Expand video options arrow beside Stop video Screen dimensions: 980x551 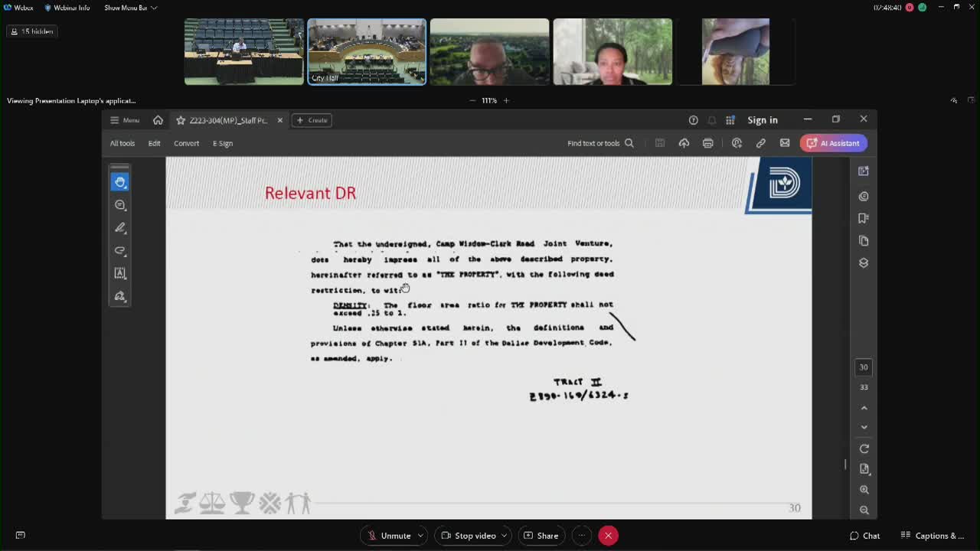coord(505,536)
